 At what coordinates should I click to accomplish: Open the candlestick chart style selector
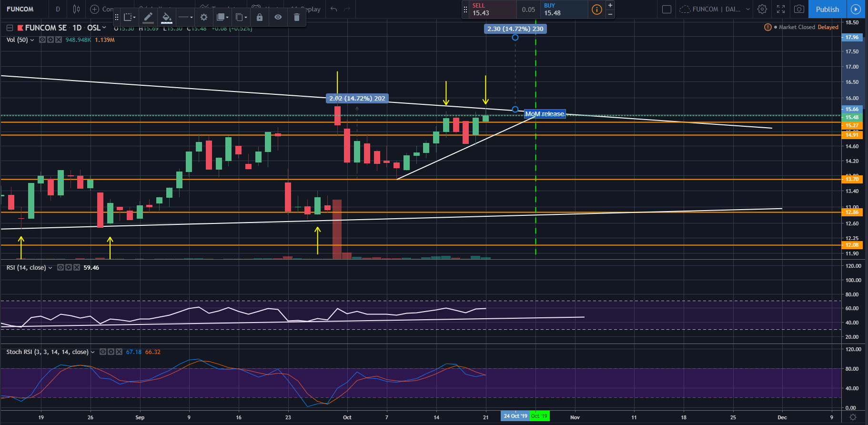tap(76, 9)
